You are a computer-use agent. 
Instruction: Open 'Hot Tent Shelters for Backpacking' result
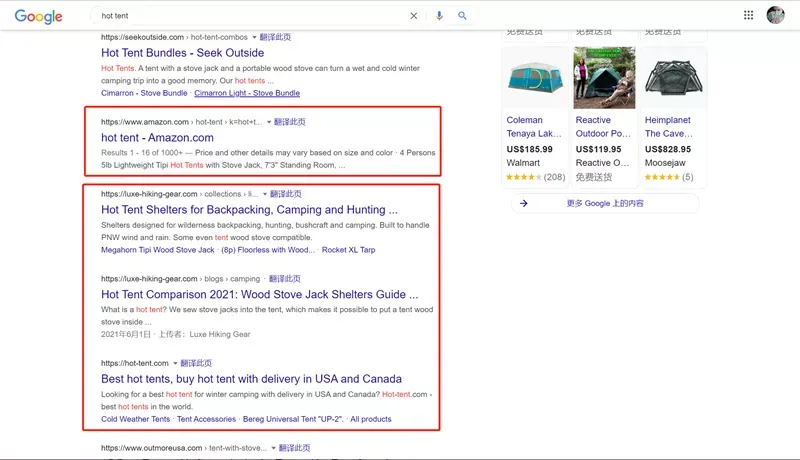[249, 210]
